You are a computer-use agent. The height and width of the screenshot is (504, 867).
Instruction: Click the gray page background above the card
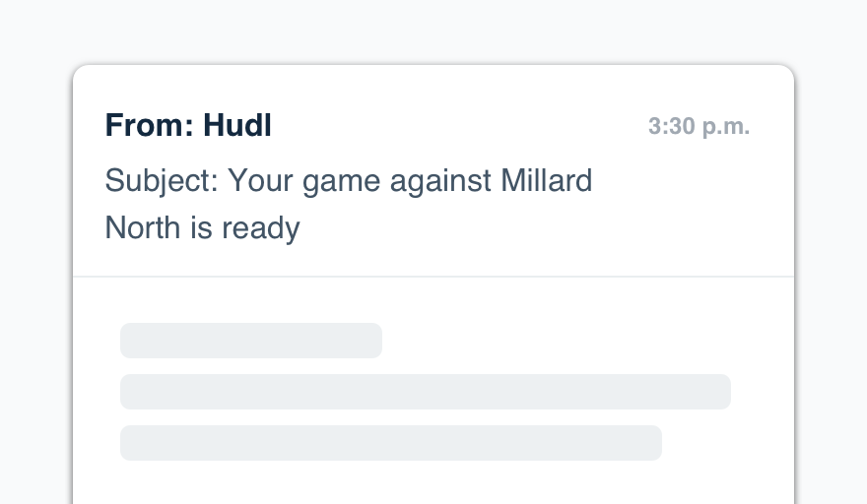point(433,30)
